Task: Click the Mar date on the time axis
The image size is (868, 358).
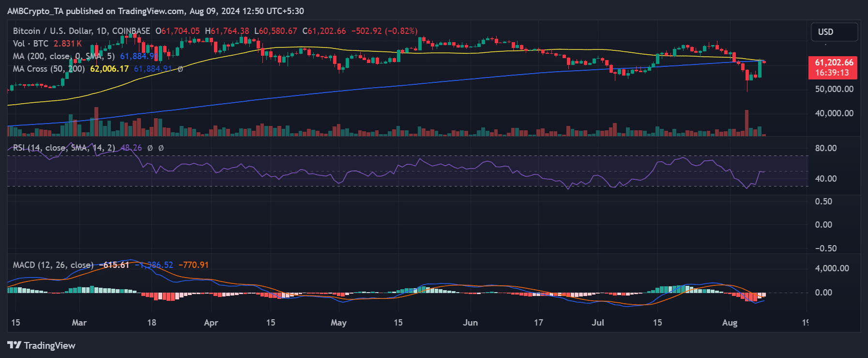Action: [79, 323]
